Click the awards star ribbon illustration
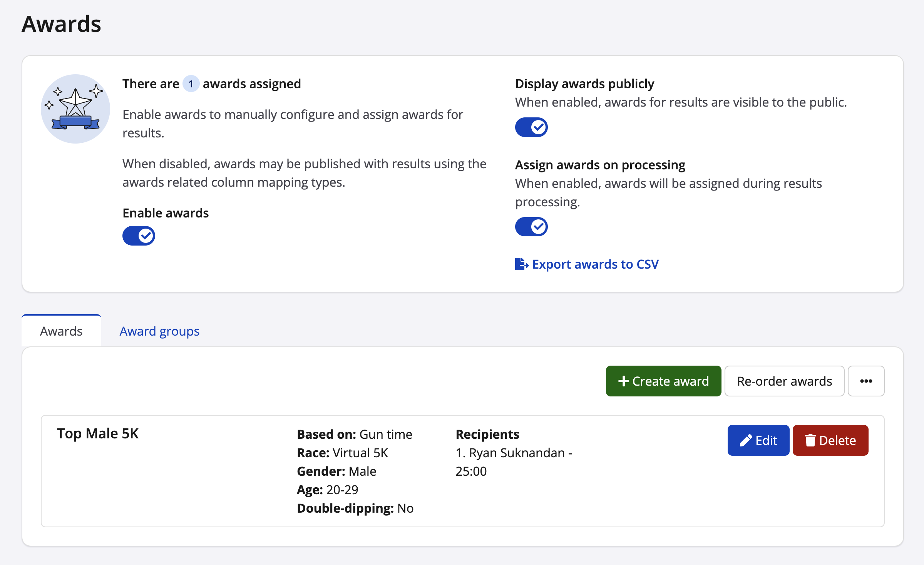Viewport: 924px width, 565px height. pos(75,109)
